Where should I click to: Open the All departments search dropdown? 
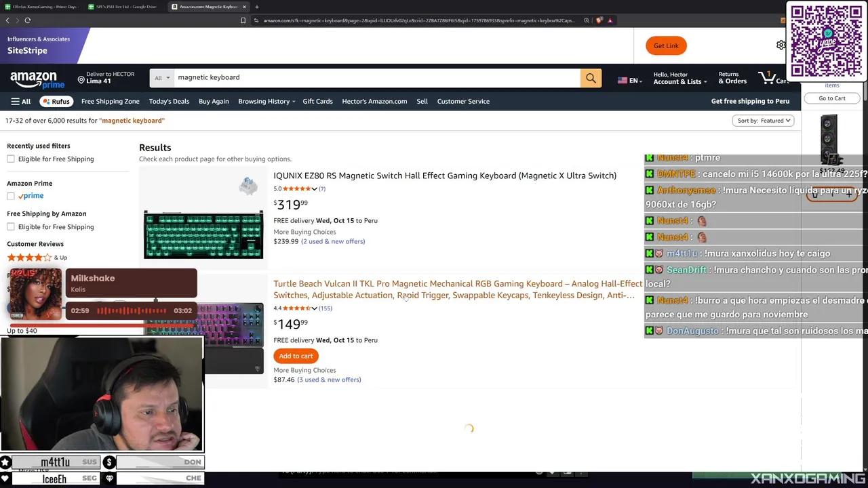click(161, 78)
